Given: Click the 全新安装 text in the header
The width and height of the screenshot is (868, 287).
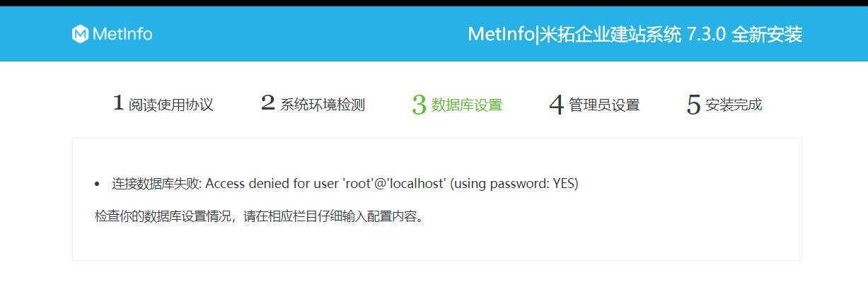Looking at the screenshot, I should 767,35.
